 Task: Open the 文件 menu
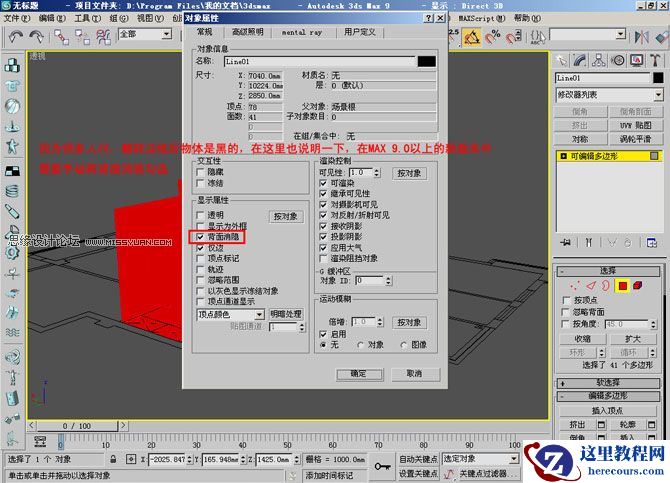pyautogui.click(x=17, y=18)
